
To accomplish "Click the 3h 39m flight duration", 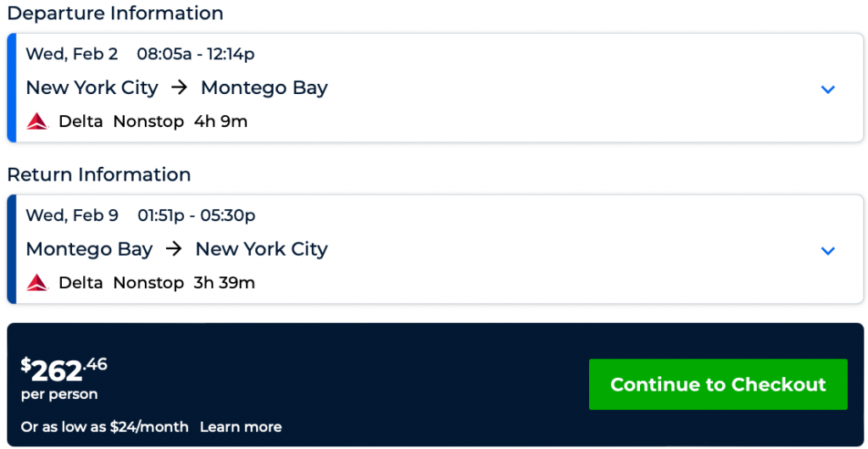I will pyautogui.click(x=225, y=282).
